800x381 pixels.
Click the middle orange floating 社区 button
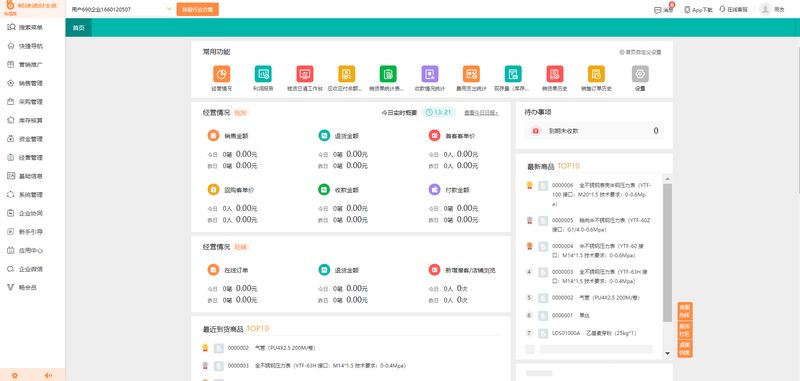coord(685,330)
